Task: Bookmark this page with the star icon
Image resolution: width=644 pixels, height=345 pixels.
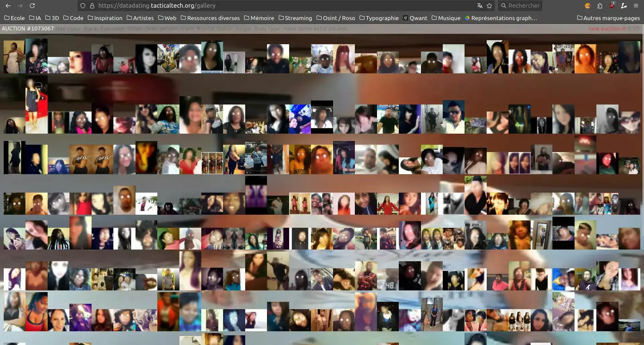Action: tap(489, 6)
